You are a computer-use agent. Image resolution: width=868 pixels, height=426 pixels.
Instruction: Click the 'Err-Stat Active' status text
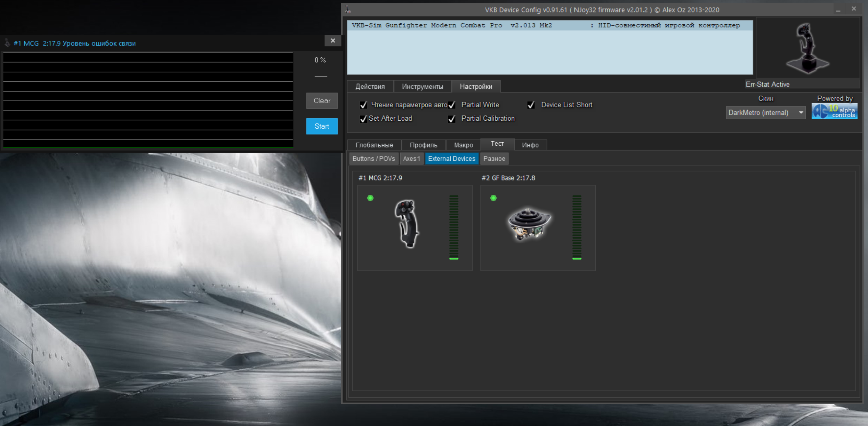pyautogui.click(x=767, y=85)
